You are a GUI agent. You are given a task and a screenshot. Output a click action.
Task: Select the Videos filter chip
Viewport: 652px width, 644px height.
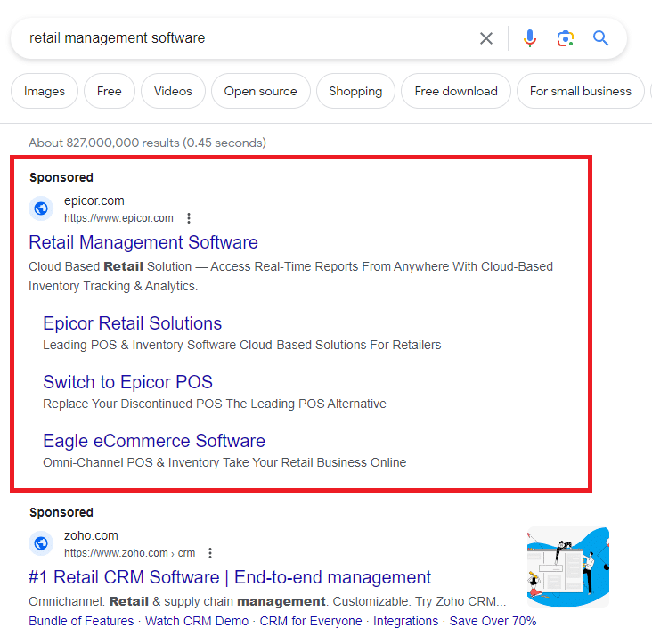(173, 91)
